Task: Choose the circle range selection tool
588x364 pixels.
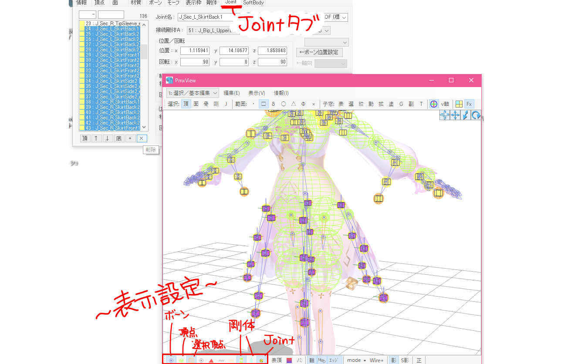Action: click(283, 104)
